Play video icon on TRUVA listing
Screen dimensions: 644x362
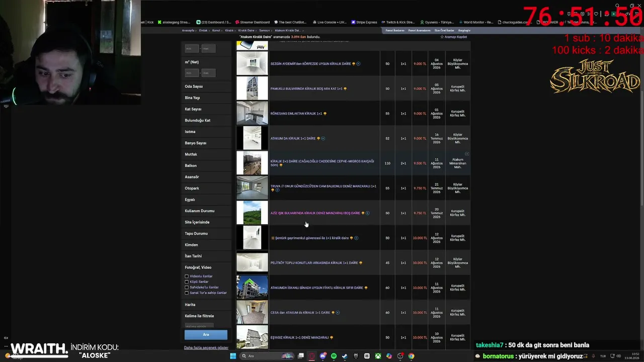[x=277, y=190]
